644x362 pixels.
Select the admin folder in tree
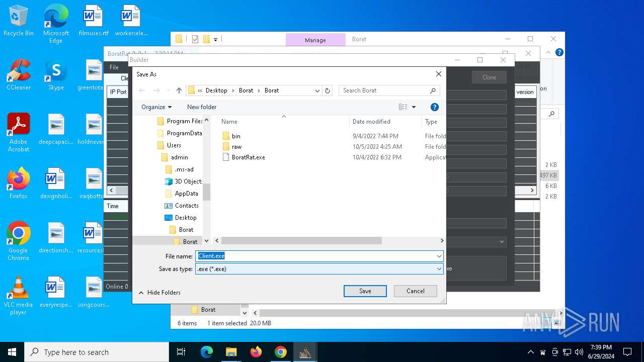coord(175,157)
